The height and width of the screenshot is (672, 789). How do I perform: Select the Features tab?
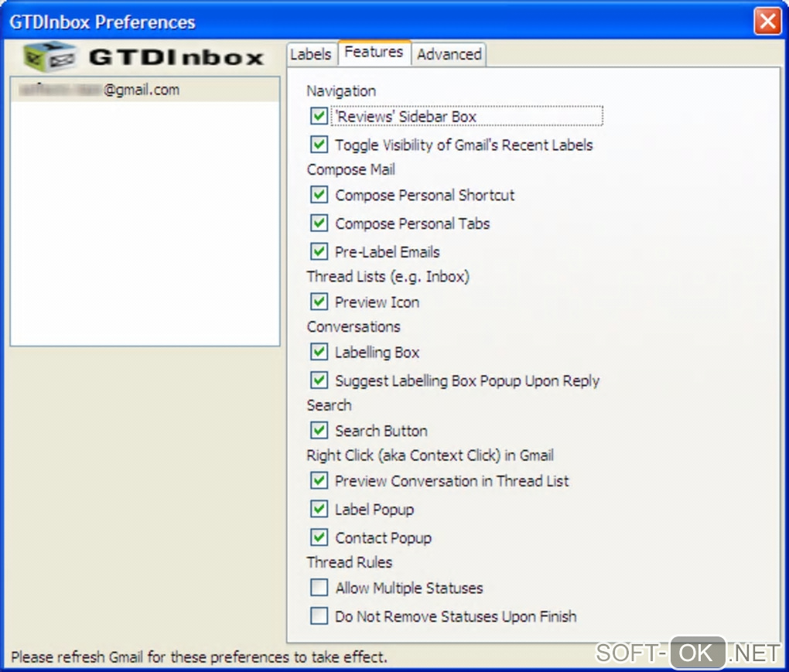coord(374,53)
